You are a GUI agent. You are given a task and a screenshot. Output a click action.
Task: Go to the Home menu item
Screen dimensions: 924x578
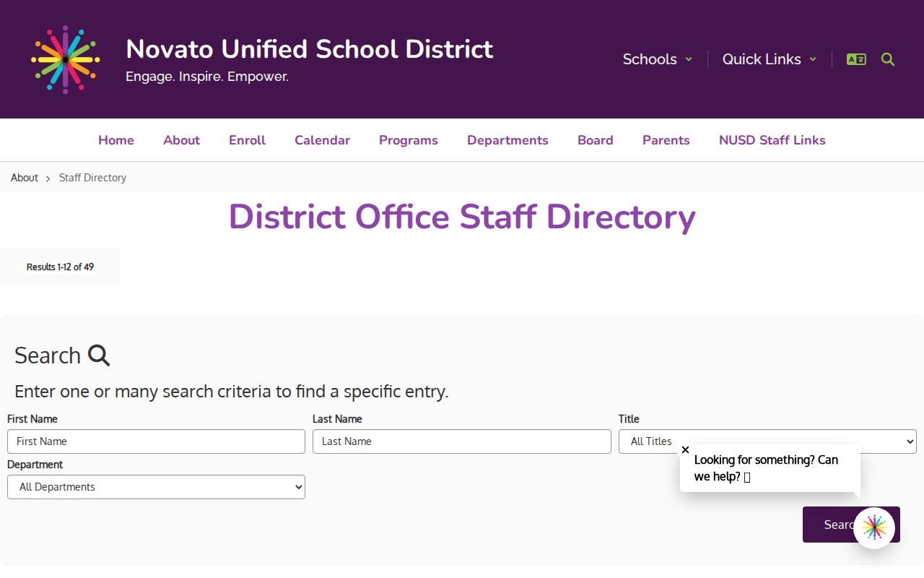pos(116,140)
